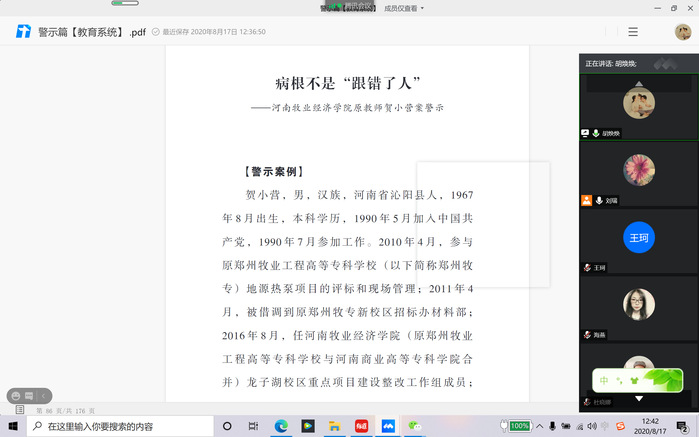Toggle the system volume icon in the tray

pyautogui.click(x=591, y=426)
